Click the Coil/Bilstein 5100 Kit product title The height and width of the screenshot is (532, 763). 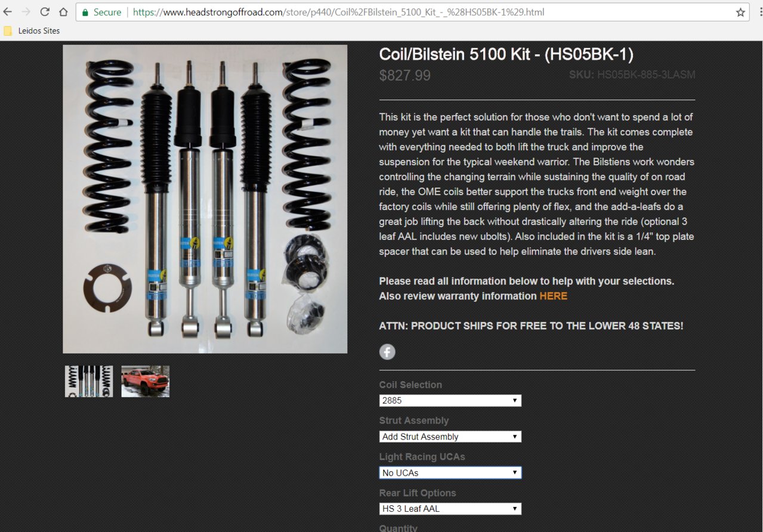click(506, 54)
